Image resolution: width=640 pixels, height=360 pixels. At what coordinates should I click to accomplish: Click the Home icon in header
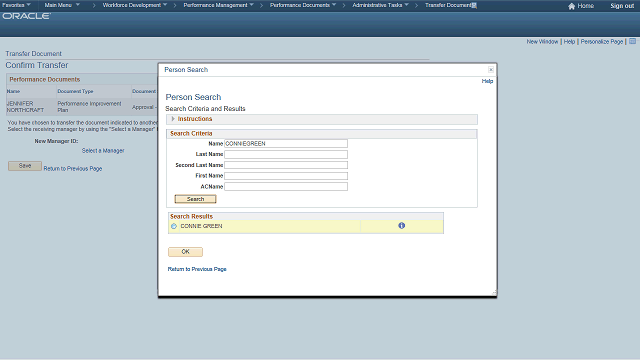click(x=571, y=6)
